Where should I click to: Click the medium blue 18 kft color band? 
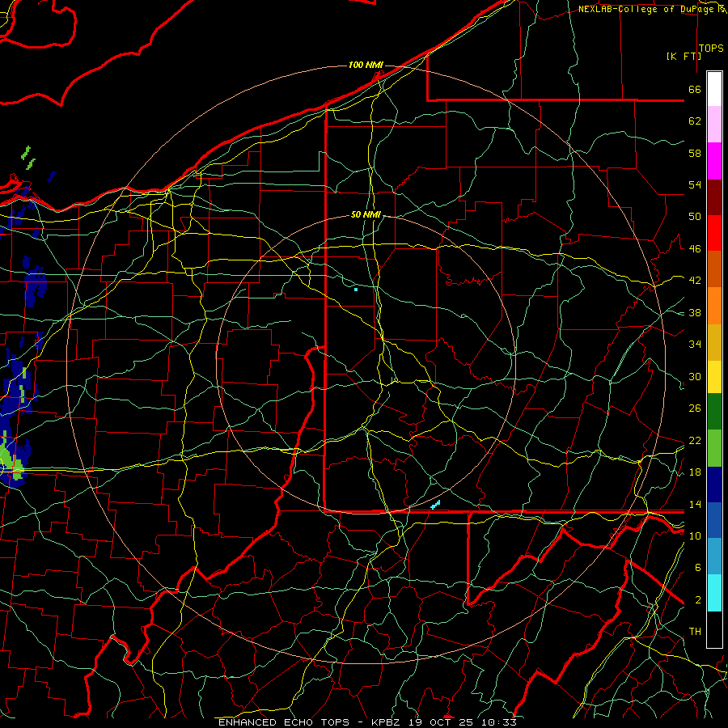point(714,520)
